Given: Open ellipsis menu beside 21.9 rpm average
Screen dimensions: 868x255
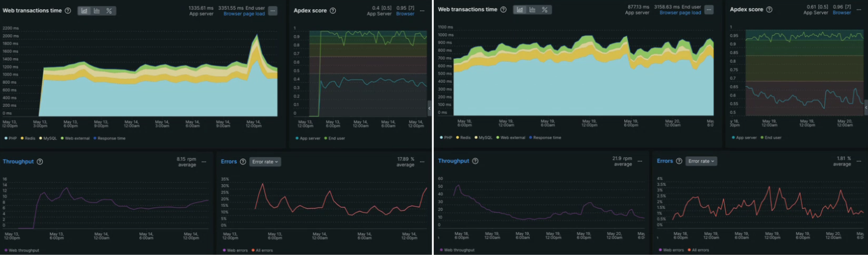Looking at the screenshot, I should point(640,161).
